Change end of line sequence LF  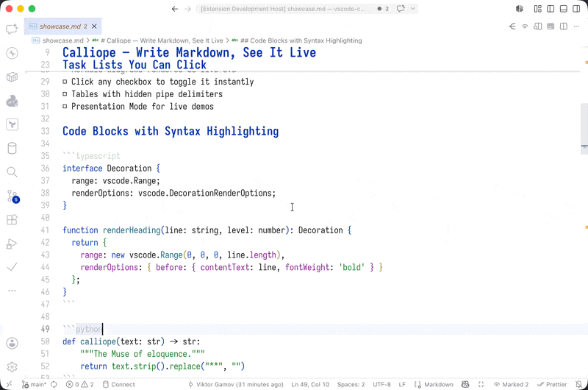(402, 384)
